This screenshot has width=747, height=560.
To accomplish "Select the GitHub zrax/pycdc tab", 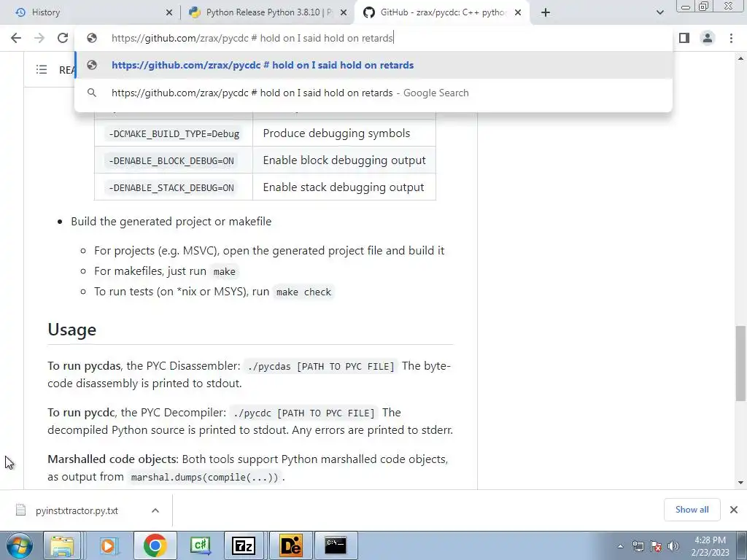I will (x=441, y=12).
